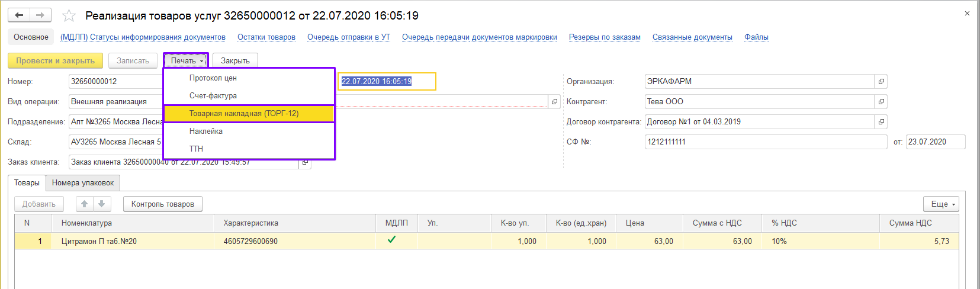Add document to favorites star
The width and height of the screenshot is (980, 289).
coord(69,16)
